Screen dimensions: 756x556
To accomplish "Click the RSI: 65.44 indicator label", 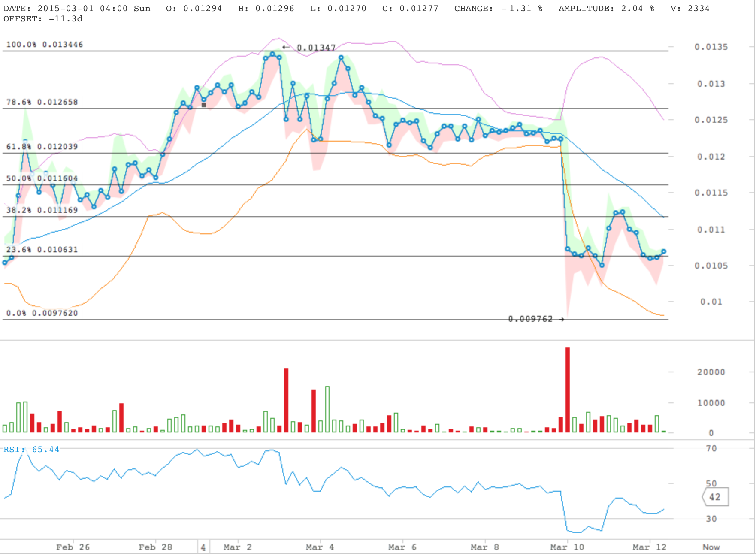I will pos(31,449).
